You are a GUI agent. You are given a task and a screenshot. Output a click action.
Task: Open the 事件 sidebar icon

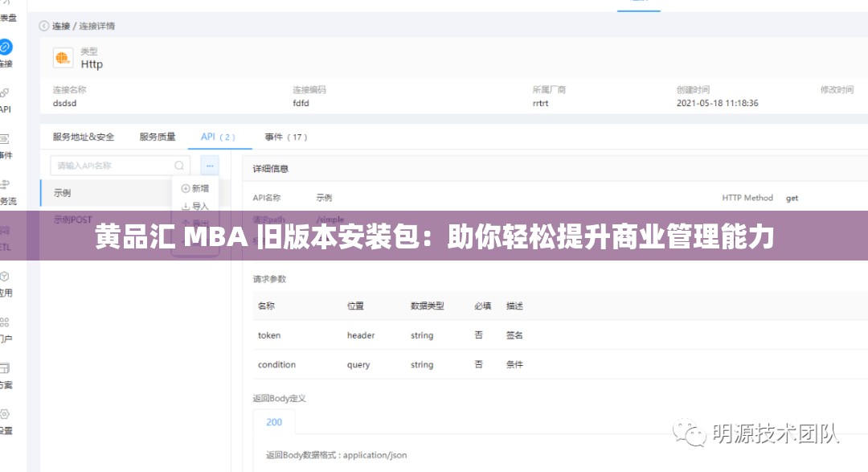coord(5,139)
